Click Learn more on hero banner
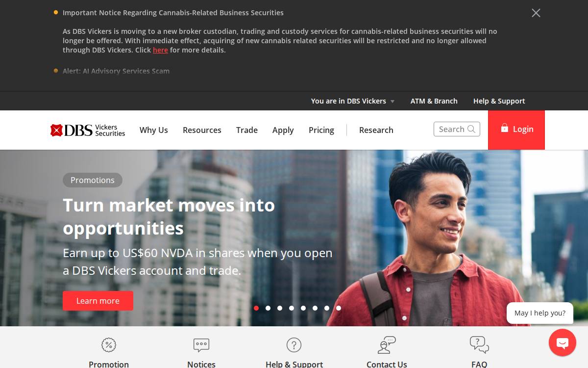Image resolution: width=588 pixels, height=368 pixels. (x=98, y=301)
